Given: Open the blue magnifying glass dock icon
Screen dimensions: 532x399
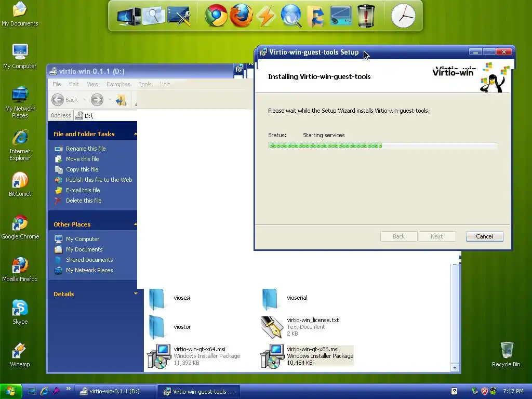Looking at the screenshot, I should coord(291,16).
